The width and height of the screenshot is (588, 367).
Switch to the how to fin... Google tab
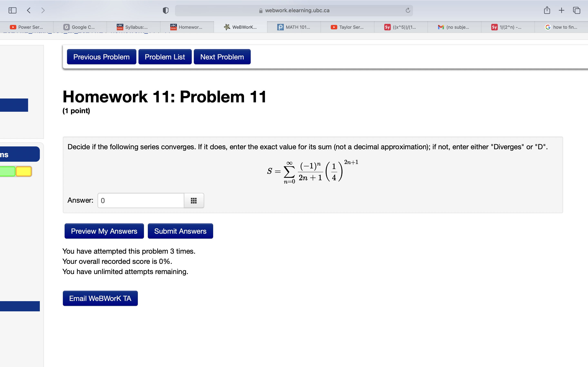pos(561,27)
